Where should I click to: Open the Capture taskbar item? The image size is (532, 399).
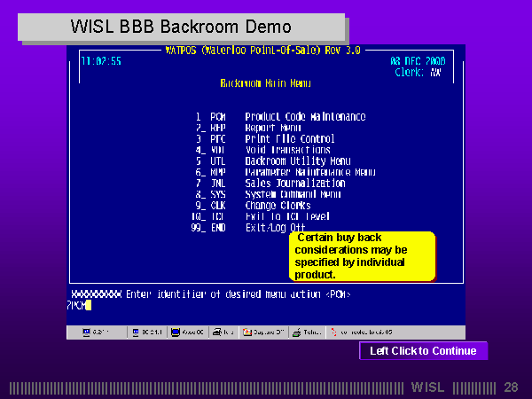click(259, 332)
